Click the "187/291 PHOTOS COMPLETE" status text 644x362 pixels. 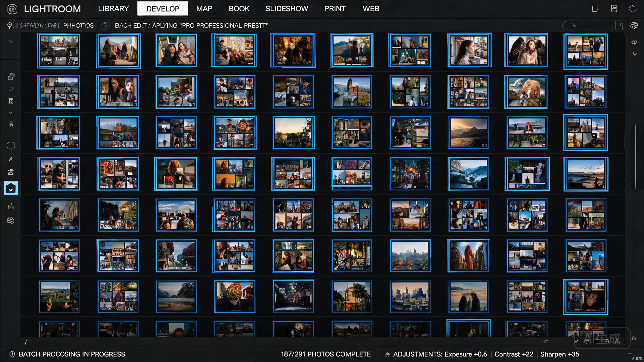click(326, 354)
